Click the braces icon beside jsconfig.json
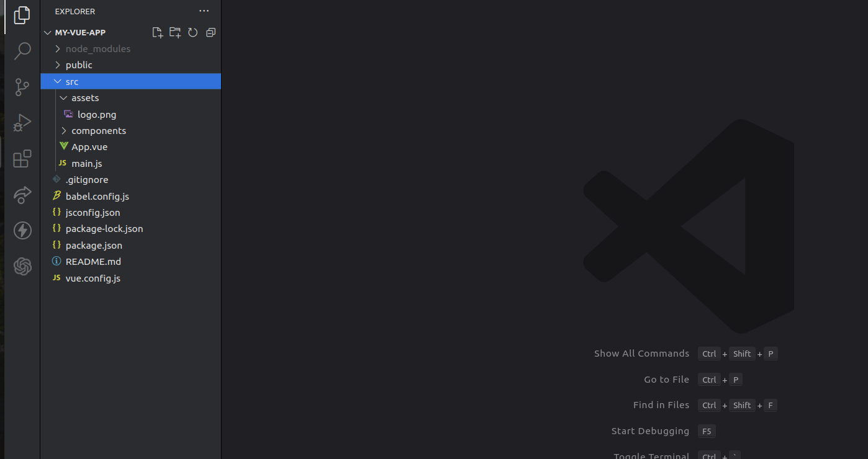 57,212
